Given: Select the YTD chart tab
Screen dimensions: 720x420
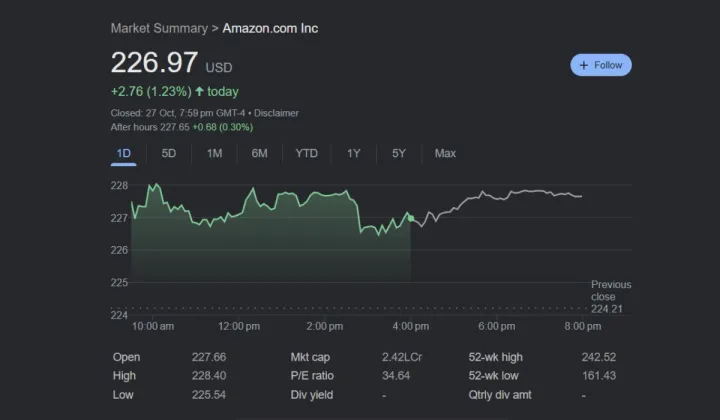Looking at the screenshot, I should [x=306, y=153].
